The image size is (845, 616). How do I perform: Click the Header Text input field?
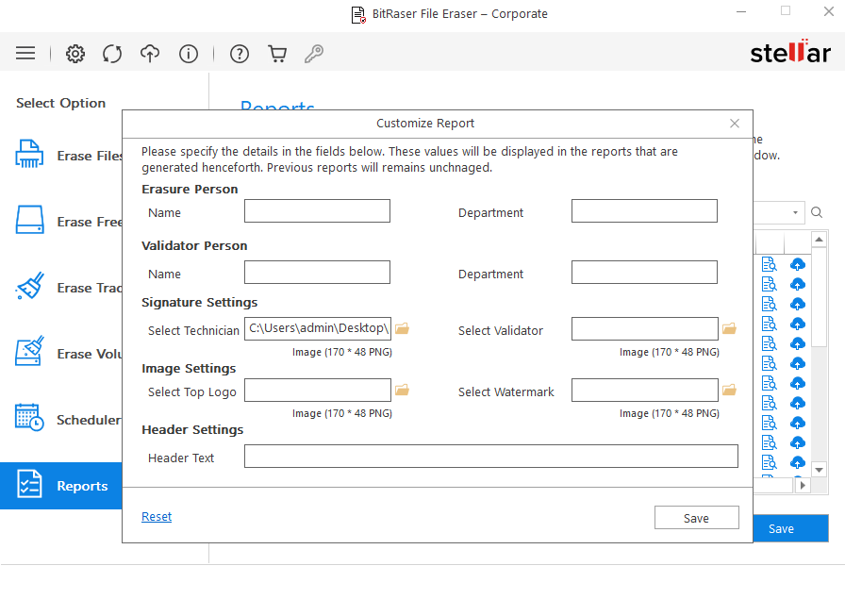(x=491, y=457)
